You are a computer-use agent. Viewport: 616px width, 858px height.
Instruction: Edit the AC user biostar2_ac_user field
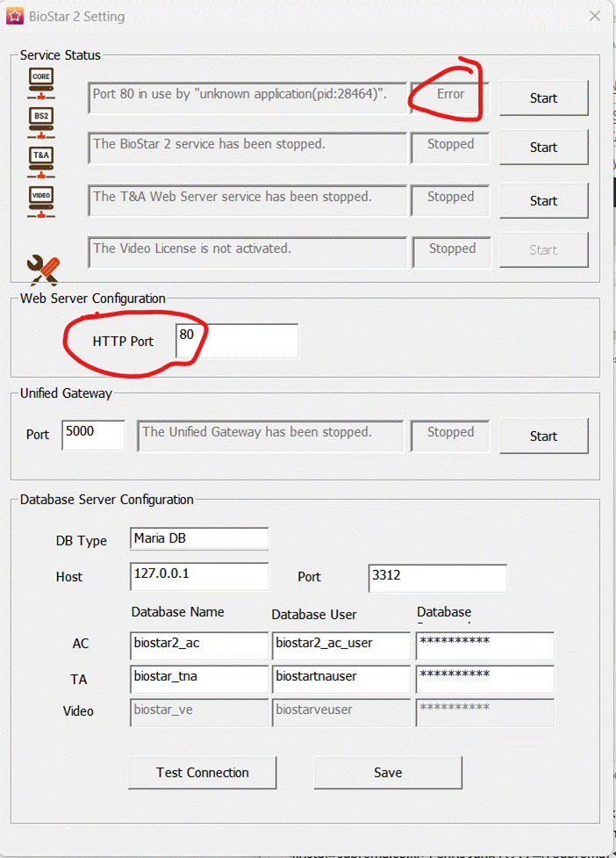point(341,646)
